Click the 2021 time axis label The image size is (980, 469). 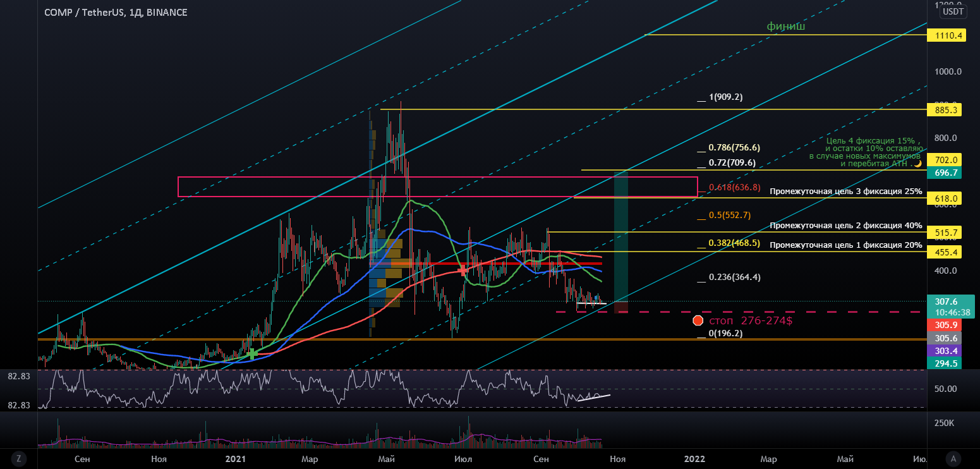pos(236,458)
